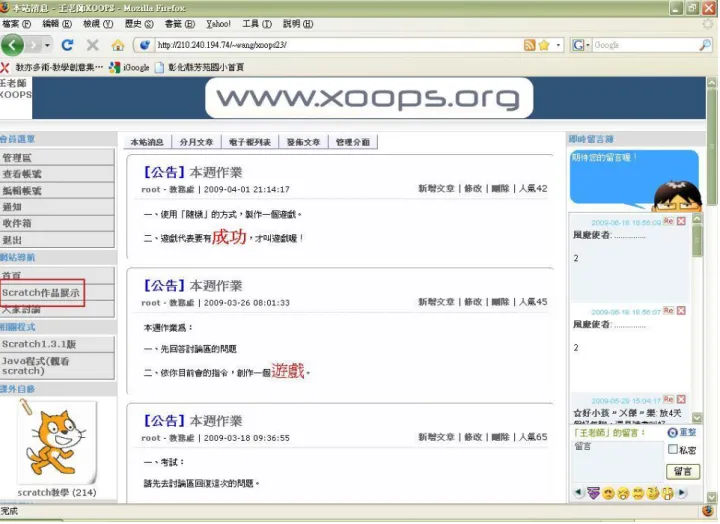Image resolution: width=720 pixels, height=524 pixels.
Task: Switch to the 本站消息 tab
Action: pos(147,142)
